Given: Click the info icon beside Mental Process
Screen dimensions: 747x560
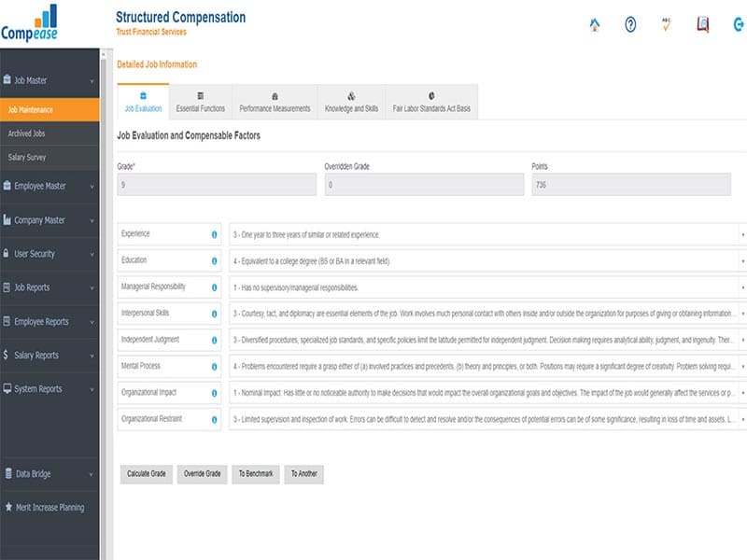Looking at the screenshot, I should (215, 366).
